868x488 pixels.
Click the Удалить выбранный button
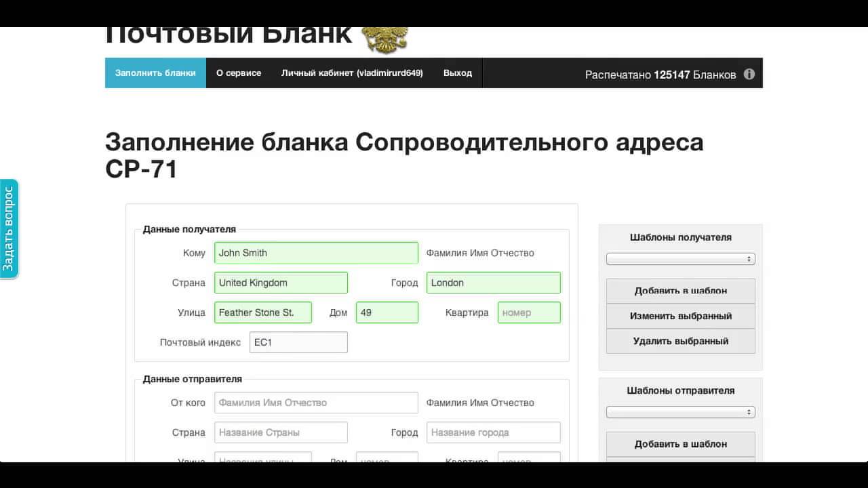tap(681, 341)
